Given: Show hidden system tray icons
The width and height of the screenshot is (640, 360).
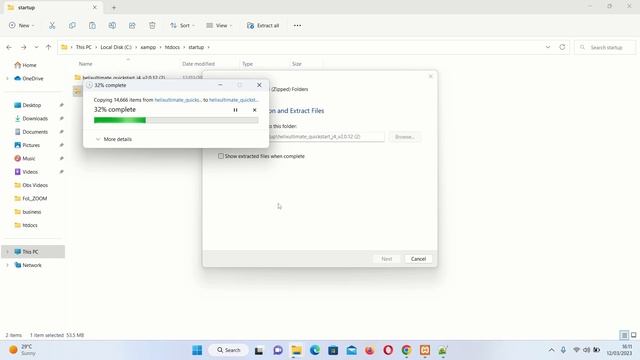Looking at the screenshot, I should point(551,350).
